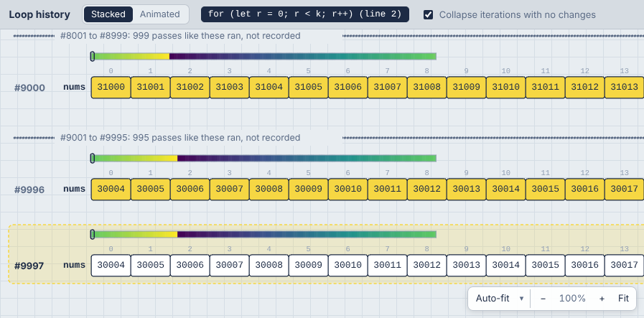Zoom out with the minus button

coord(543,299)
